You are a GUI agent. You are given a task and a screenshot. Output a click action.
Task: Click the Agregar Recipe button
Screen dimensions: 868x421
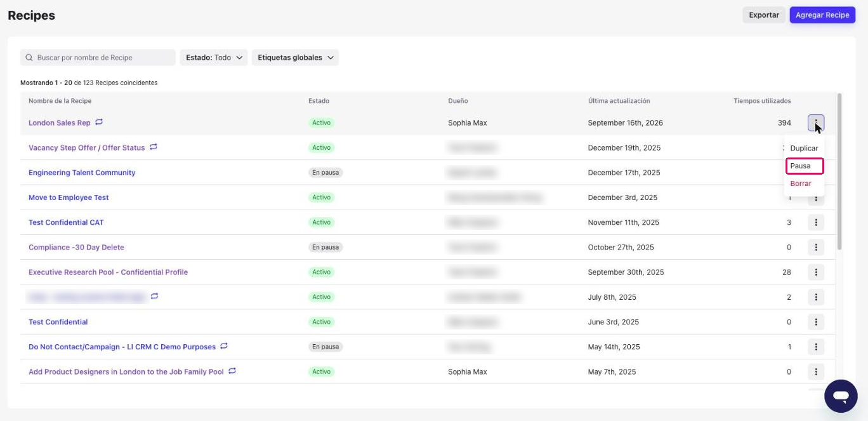point(822,15)
